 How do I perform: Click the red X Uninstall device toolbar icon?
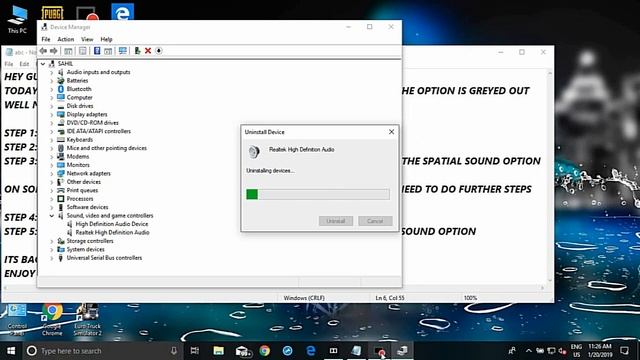tap(148, 51)
